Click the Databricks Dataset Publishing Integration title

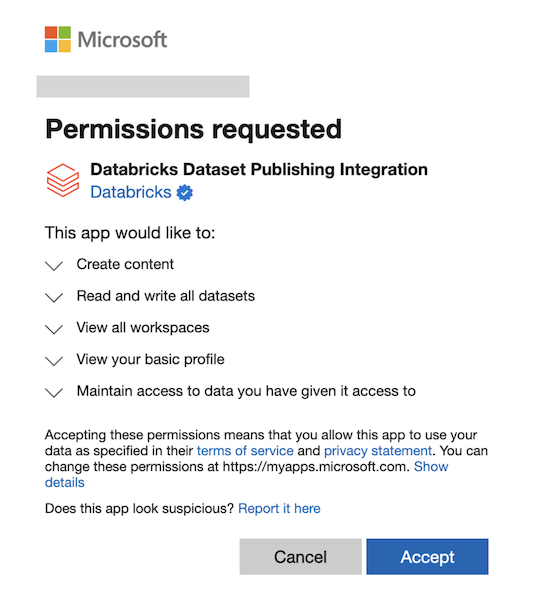(259, 169)
